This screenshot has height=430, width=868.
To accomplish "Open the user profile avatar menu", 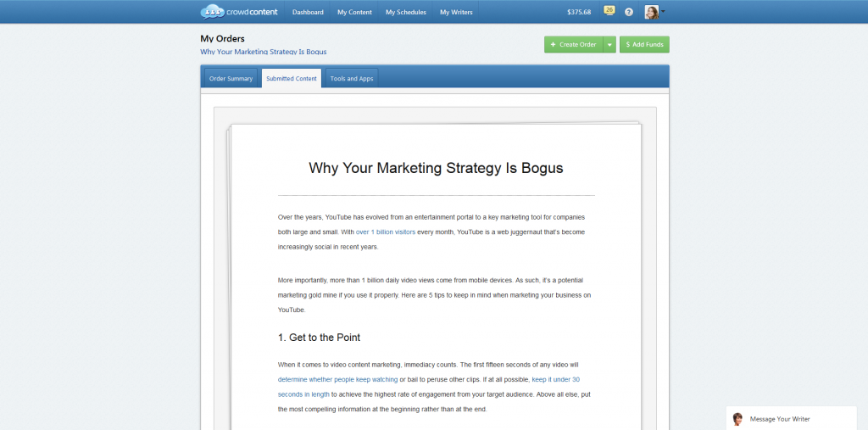I will [655, 12].
